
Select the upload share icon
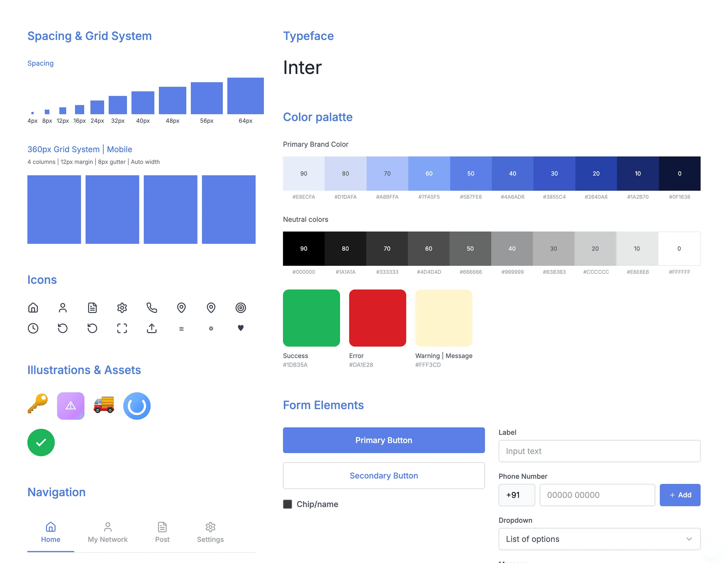coord(152,328)
